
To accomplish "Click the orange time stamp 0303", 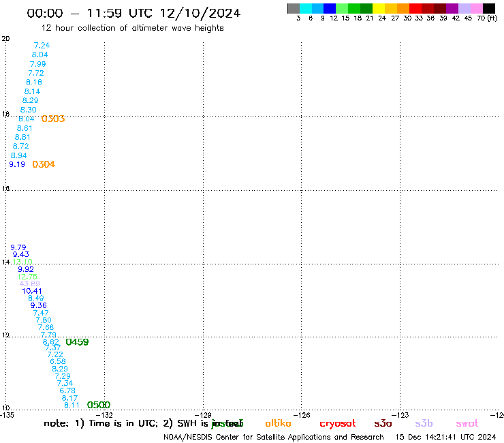I will pos(53,119).
